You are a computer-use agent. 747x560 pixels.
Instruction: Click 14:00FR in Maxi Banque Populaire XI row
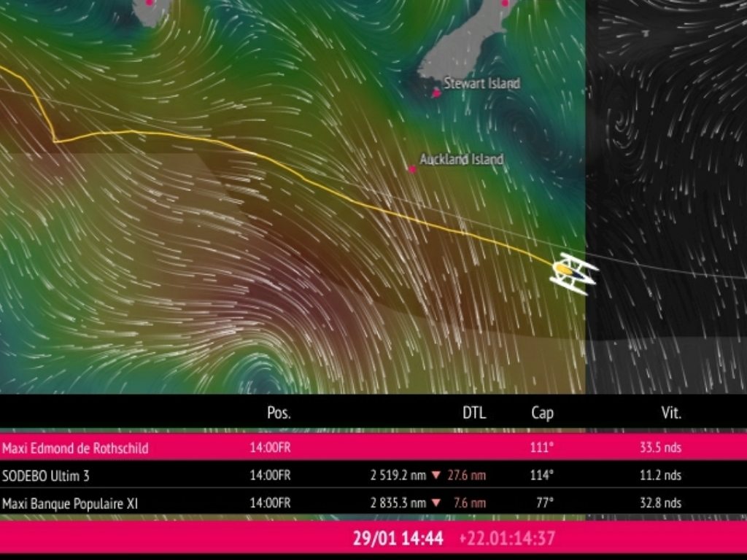point(270,503)
